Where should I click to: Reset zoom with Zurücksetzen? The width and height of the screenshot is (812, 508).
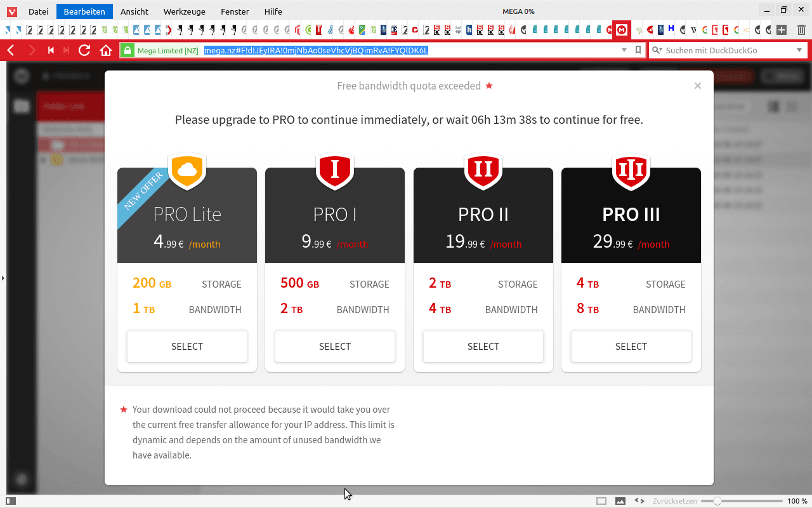675,501
